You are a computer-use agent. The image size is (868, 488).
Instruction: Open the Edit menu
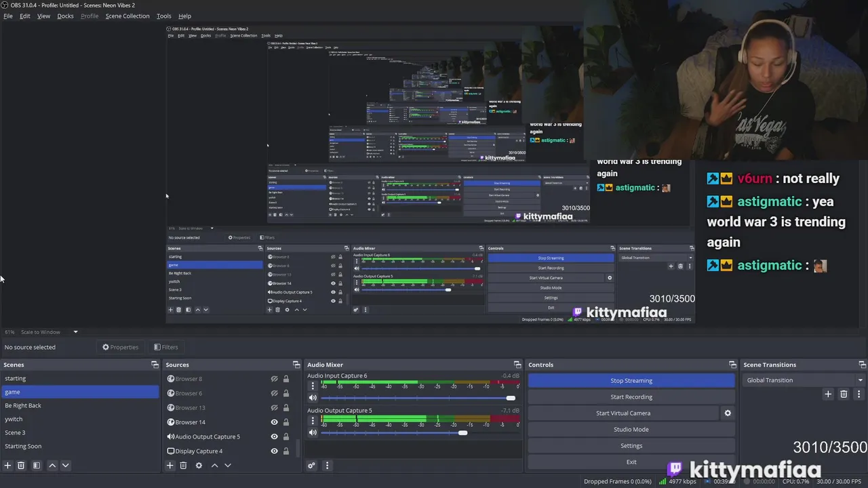pyautogui.click(x=24, y=16)
